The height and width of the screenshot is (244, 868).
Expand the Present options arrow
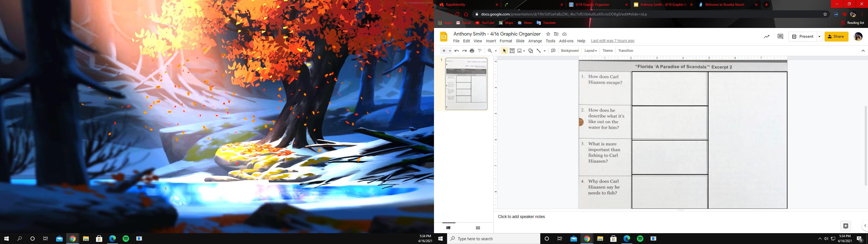819,36
